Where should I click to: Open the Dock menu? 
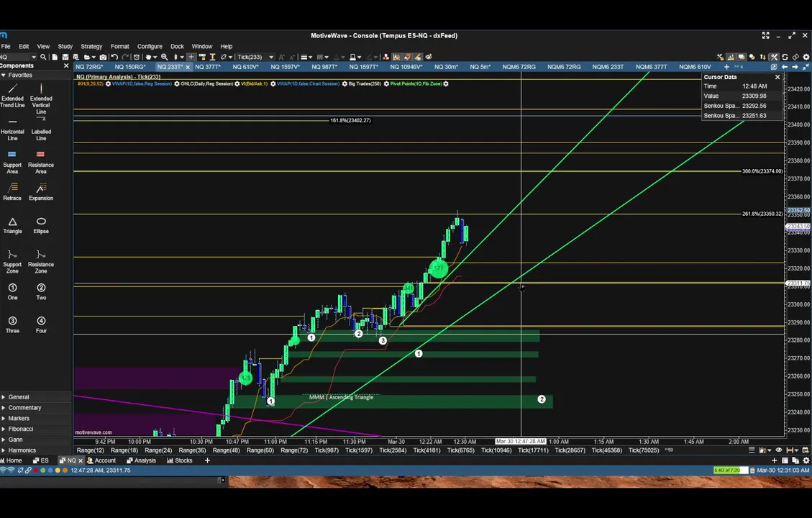177,47
